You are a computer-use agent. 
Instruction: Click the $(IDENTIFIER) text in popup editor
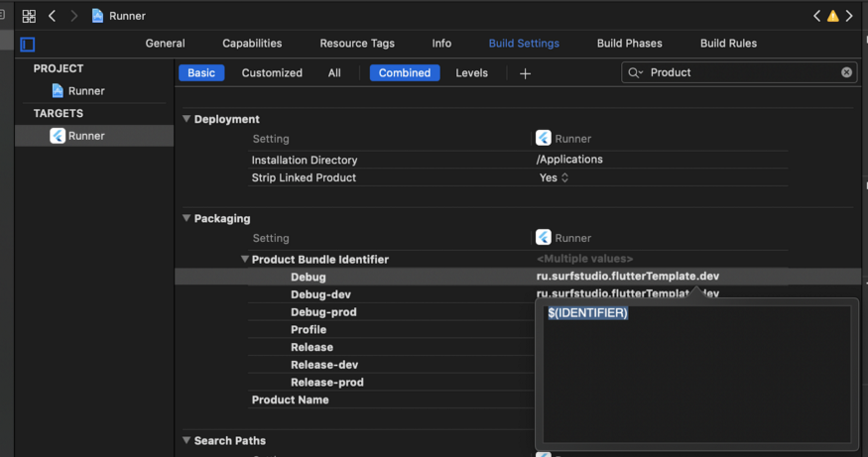coord(587,313)
